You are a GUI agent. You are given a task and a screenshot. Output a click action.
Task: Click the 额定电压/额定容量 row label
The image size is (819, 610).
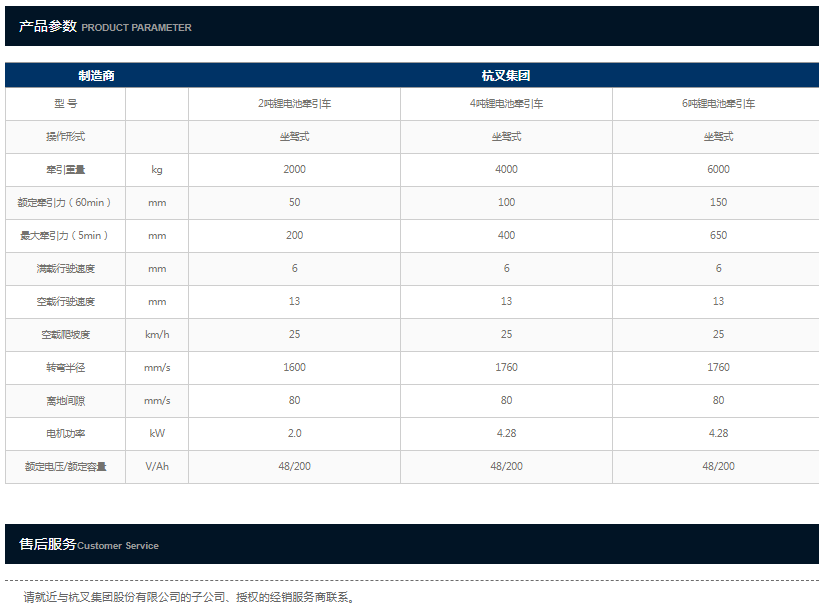(65, 466)
